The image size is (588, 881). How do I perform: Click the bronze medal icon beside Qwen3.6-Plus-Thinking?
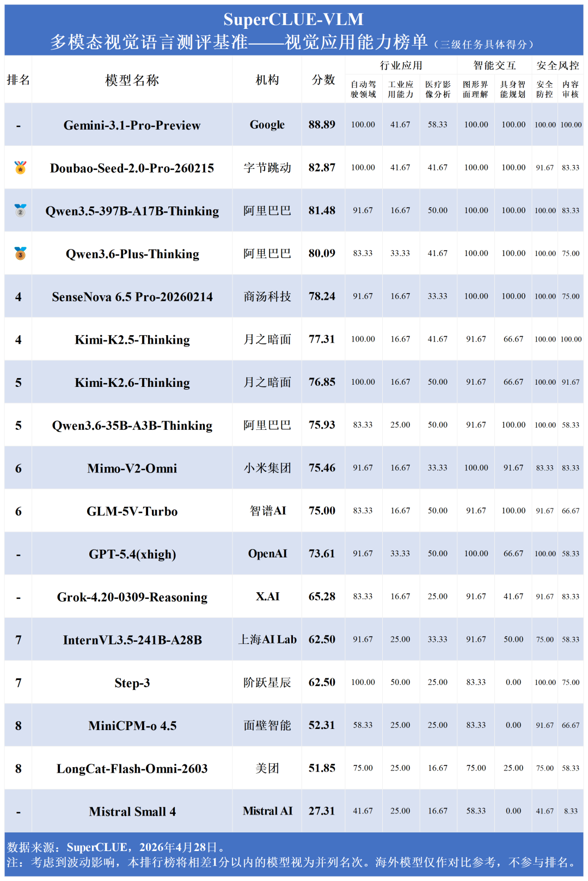[20, 253]
